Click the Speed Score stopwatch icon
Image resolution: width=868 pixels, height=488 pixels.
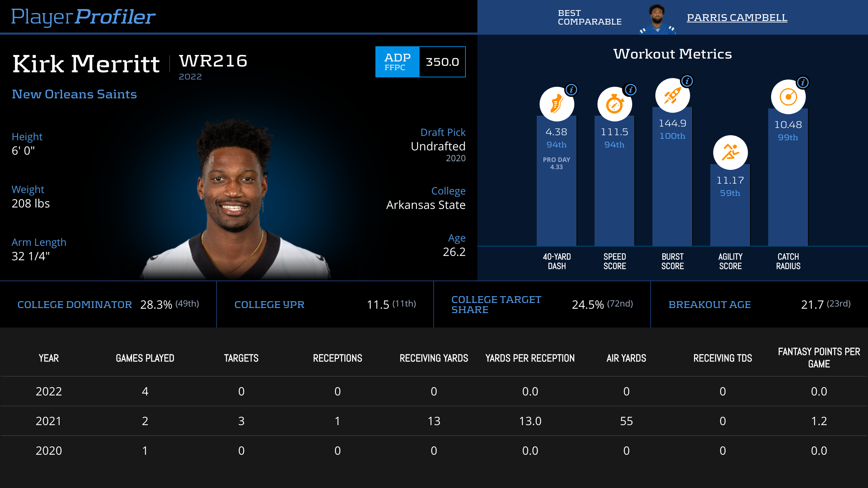[614, 104]
